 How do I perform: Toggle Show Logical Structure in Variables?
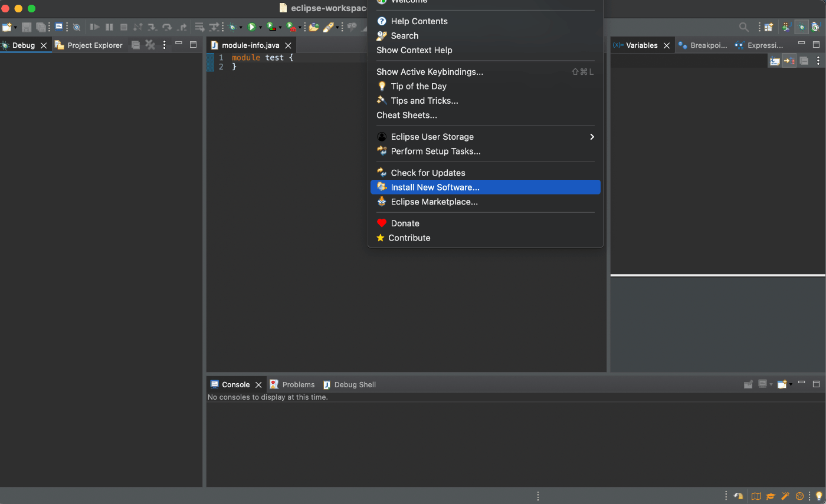(x=789, y=61)
